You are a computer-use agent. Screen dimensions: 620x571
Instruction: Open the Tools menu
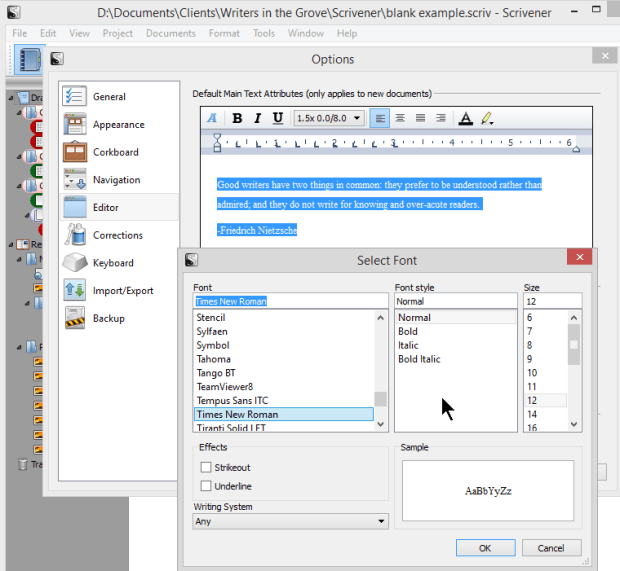pyautogui.click(x=264, y=33)
